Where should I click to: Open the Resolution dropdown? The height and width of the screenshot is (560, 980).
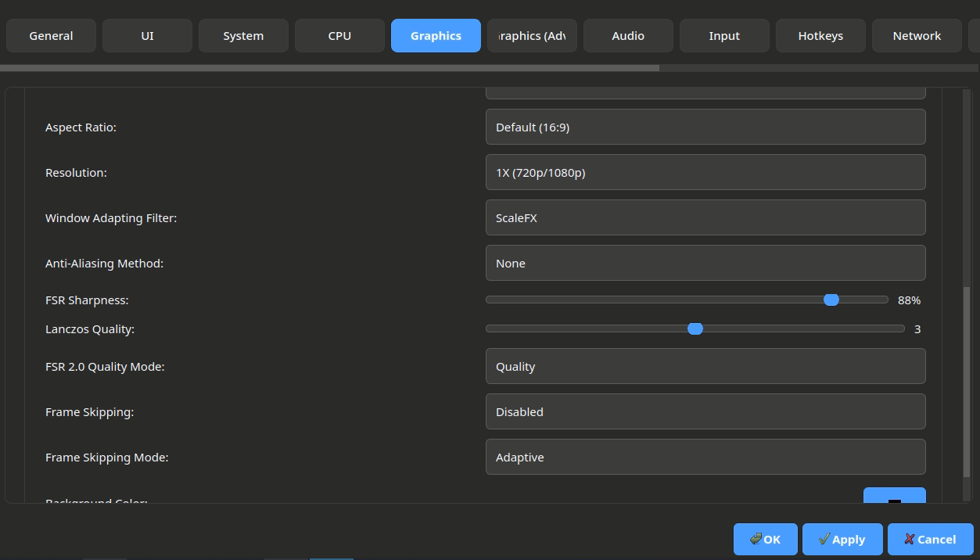[705, 172]
